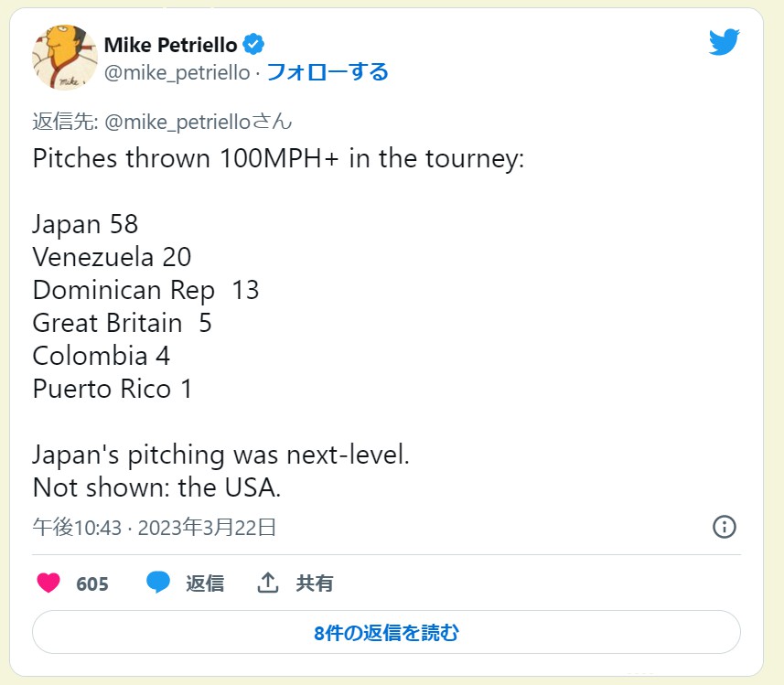784x685 pixels.
Task: Like the tweet with the heart icon
Action: pos(48,583)
